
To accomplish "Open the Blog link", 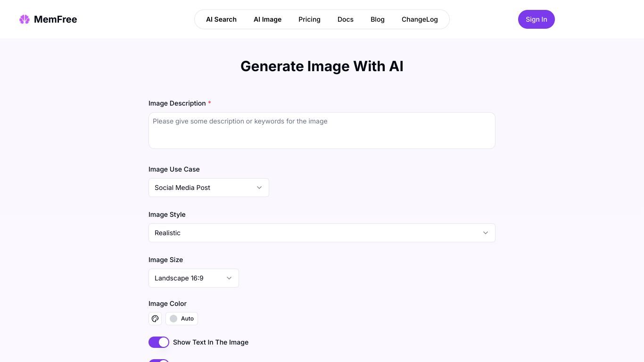I will click(378, 19).
